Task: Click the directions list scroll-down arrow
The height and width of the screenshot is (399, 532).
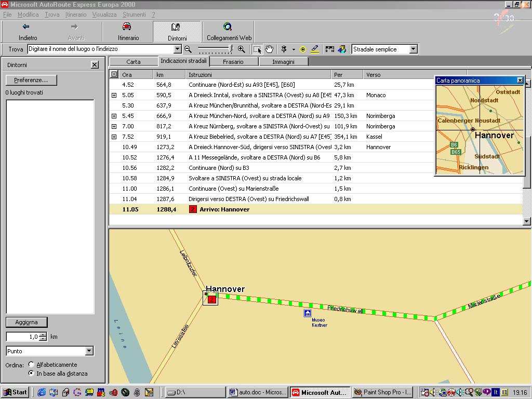Action: 527,221
